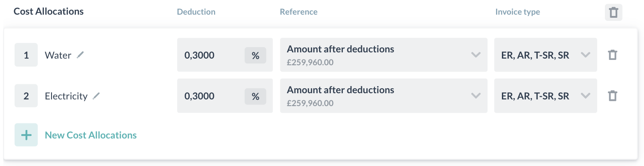
Task: Edit the Water name with pencil icon
Action: tap(80, 55)
